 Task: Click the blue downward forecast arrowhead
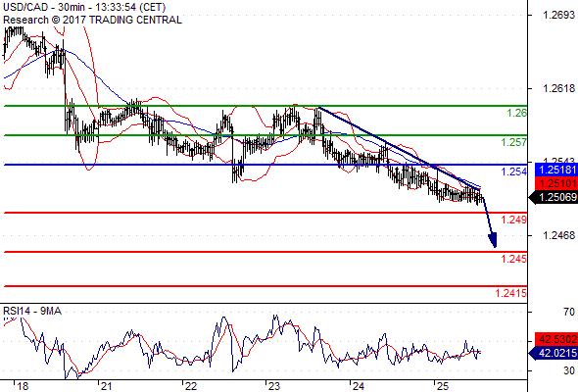tap(493, 240)
